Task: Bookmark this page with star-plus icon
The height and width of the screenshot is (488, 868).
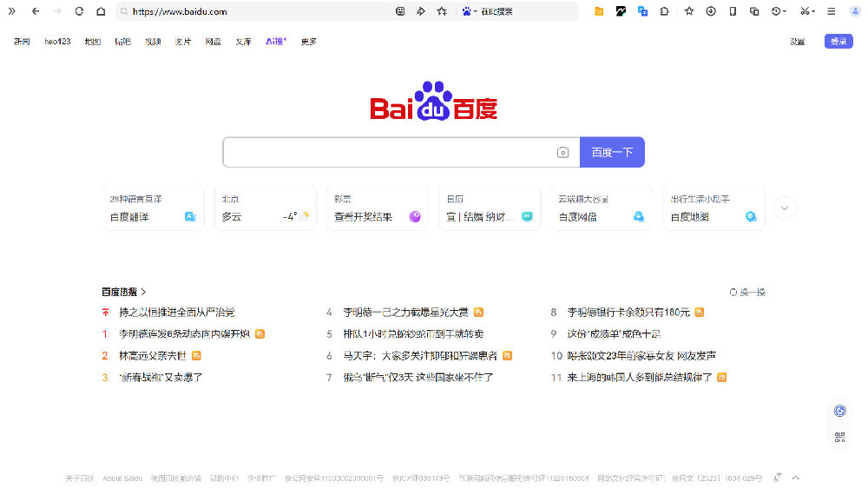Action: pos(442,11)
